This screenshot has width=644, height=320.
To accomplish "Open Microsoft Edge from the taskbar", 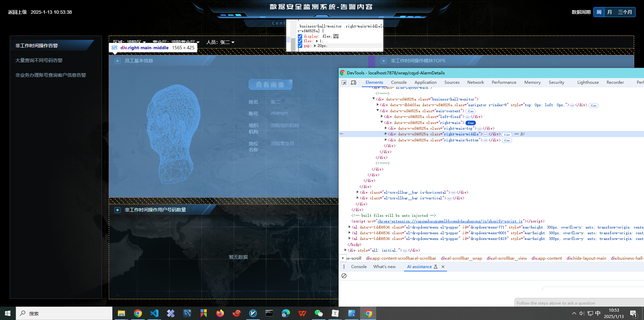I will [286, 313].
